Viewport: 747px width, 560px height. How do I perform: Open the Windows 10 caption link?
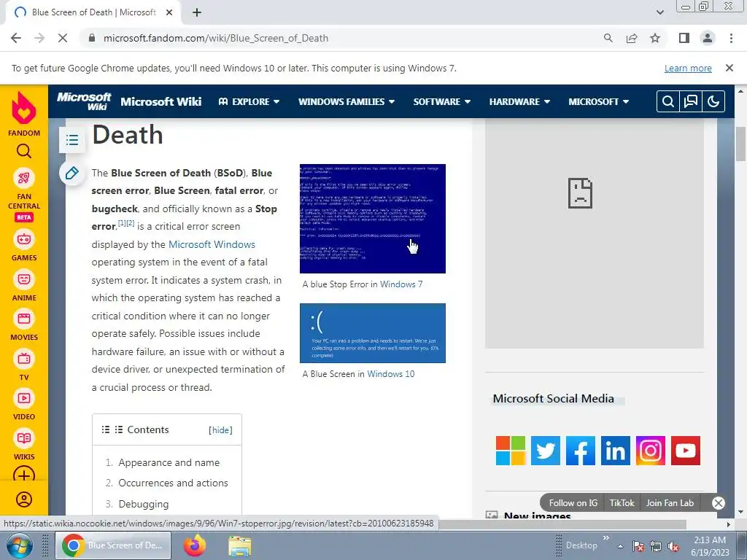(391, 374)
